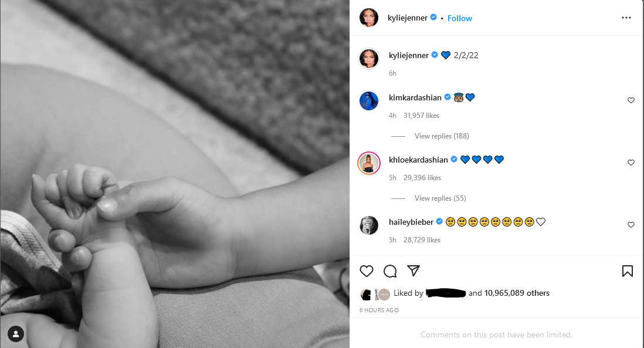Viewport: 644px width, 348px height.
Task: Open 31,957 likes on kimkardashian comment
Action: (x=421, y=116)
